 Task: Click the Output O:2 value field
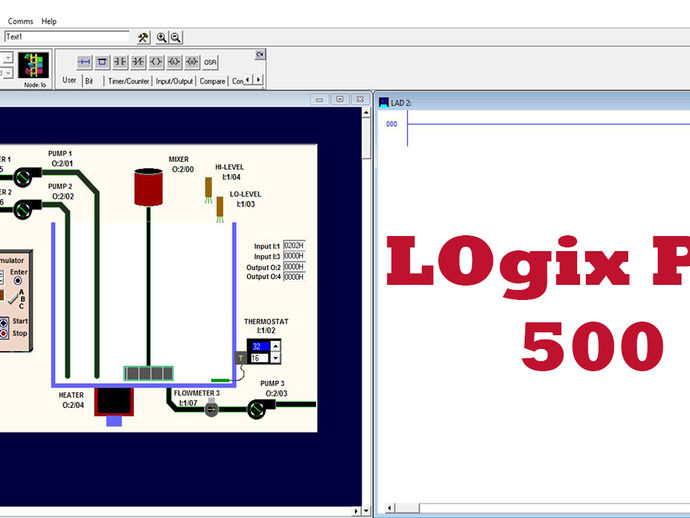(x=294, y=267)
